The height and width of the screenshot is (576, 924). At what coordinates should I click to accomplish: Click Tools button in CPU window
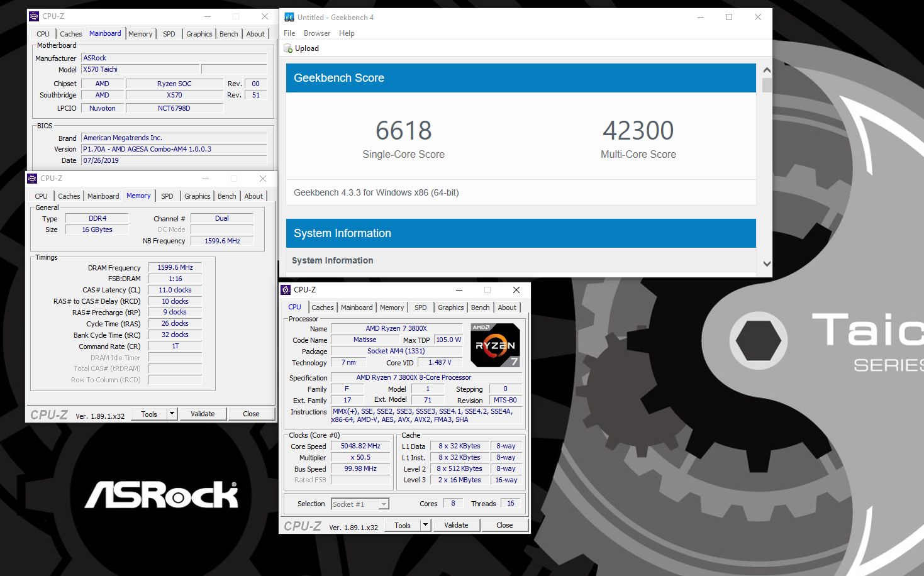(403, 525)
